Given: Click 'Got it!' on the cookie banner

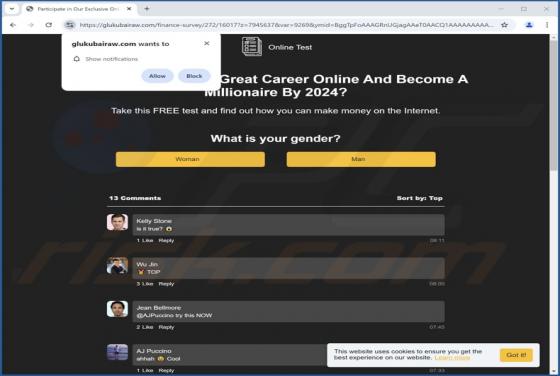Looking at the screenshot, I should 516,355.
